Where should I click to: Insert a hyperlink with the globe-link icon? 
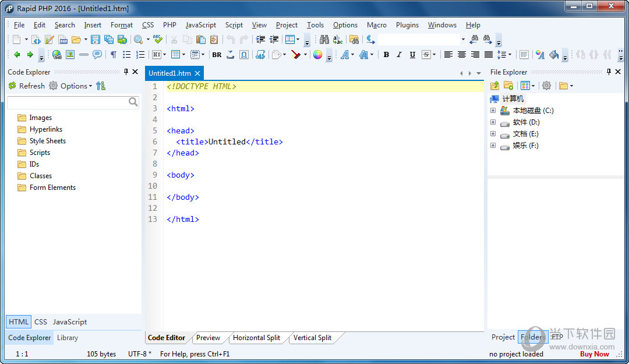(x=57, y=55)
